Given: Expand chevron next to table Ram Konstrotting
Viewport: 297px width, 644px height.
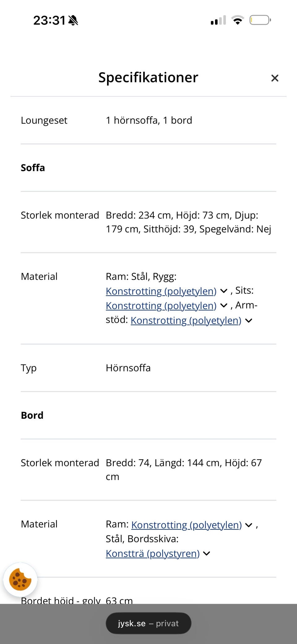Looking at the screenshot, I should pos(248,525).
